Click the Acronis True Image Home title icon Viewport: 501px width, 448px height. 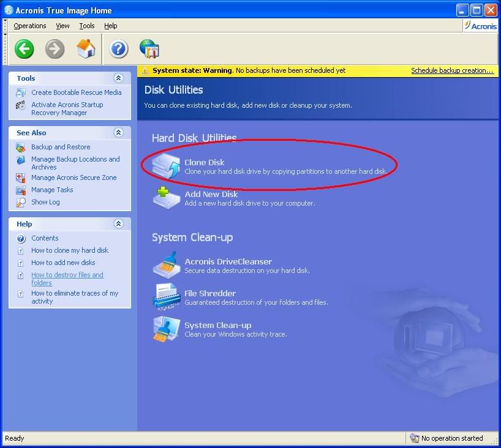(x=9, y=10)
